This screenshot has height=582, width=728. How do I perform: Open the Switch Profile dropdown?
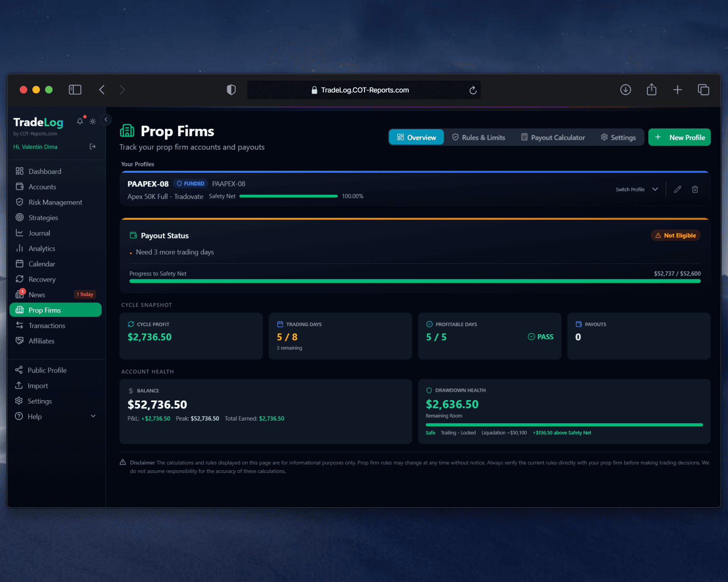(x=636, y=189)
